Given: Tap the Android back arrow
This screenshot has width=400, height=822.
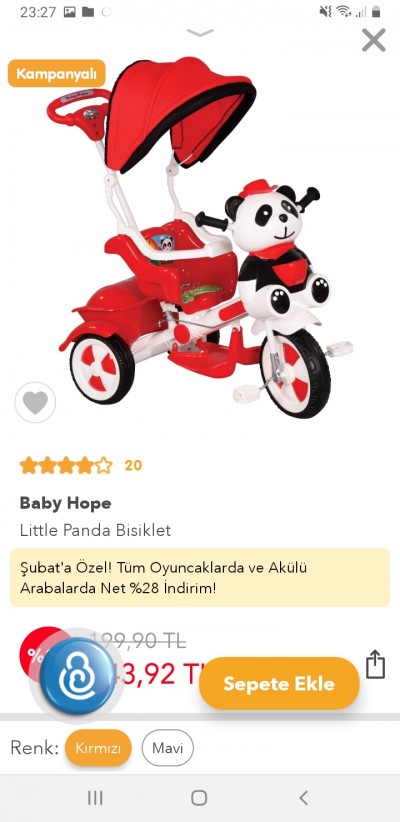Looking at the screenshot, I should pos(303,798).
